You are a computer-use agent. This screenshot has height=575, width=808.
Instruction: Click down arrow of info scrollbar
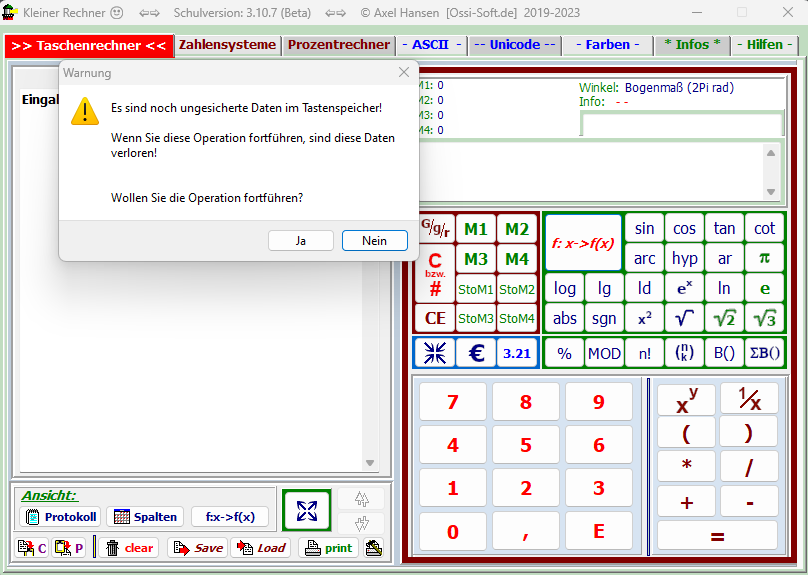pyautogui.click(x=771, y=192)
